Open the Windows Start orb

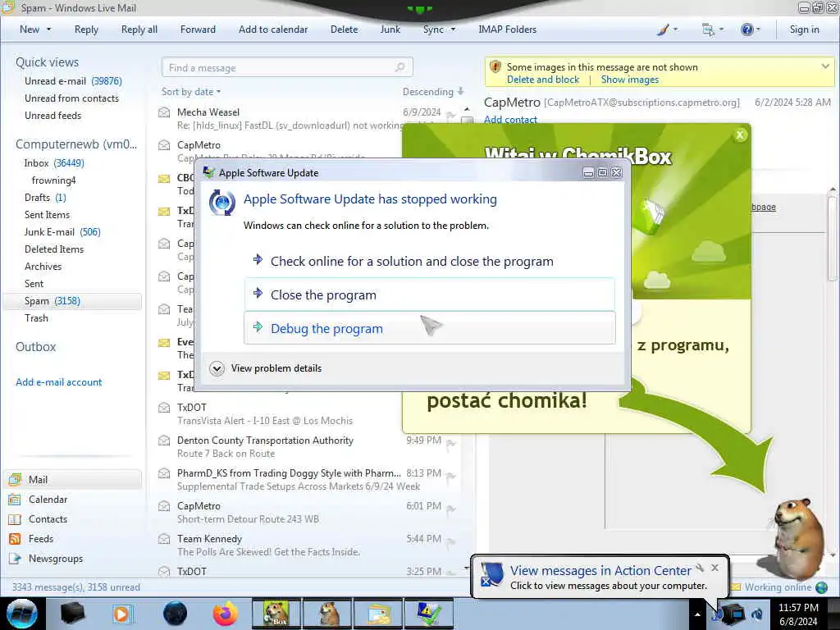click(x=22, y=614)
